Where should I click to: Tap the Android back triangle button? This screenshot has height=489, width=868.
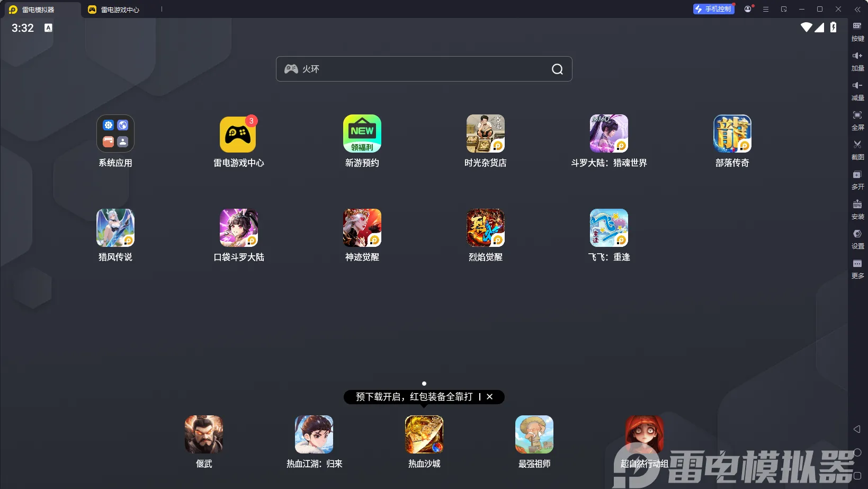[x=857, y=429]
